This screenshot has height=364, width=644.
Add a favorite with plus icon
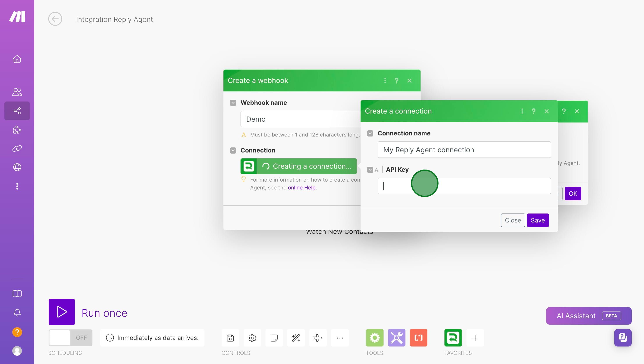point(475,338)
